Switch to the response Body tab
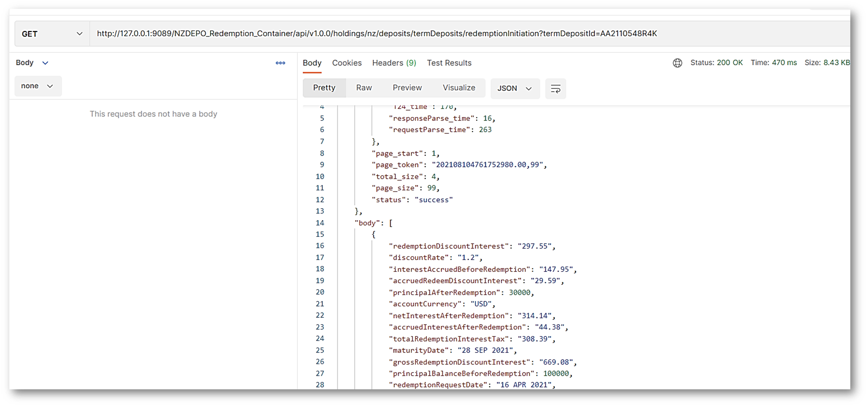This screenshot has width=868, height=407. [x=312, y=63]
